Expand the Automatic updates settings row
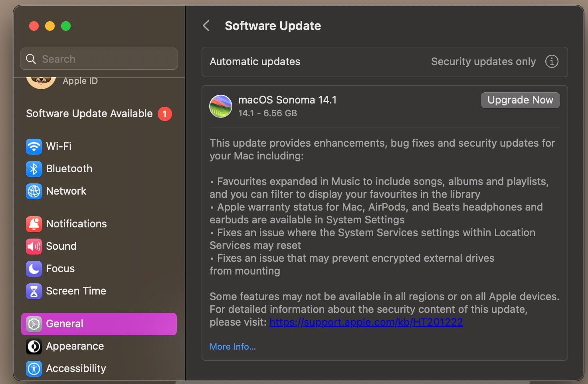The height and width of the screenshot is (384, 588). tap(255, 62)
